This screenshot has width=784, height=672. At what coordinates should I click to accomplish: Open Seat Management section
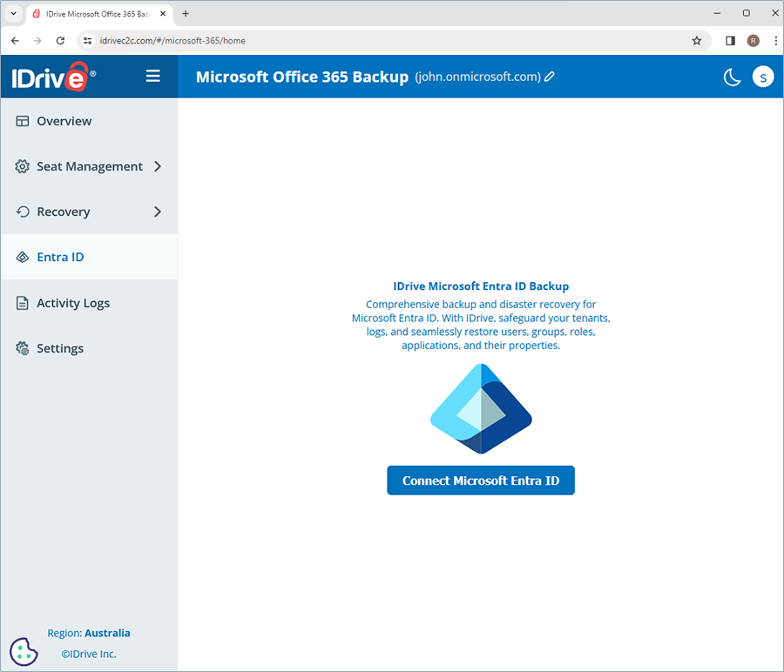89,166
